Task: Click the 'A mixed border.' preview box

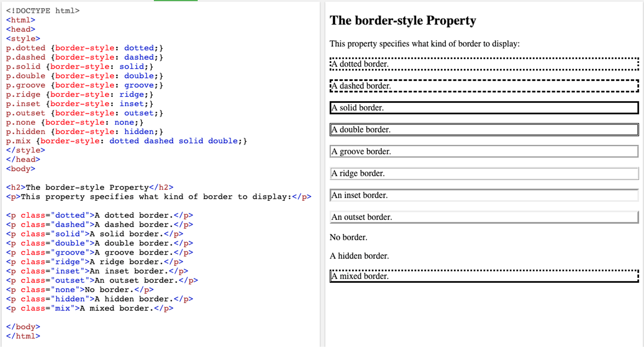Action: click(x=484, y=276)
